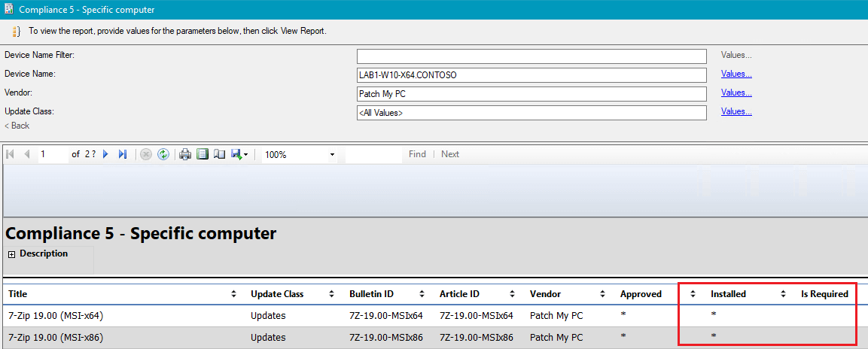Click the Compliance 5 report heading
Image resolution: width=868 pixels, height=349 pixels.
click(x=142, y=233)
